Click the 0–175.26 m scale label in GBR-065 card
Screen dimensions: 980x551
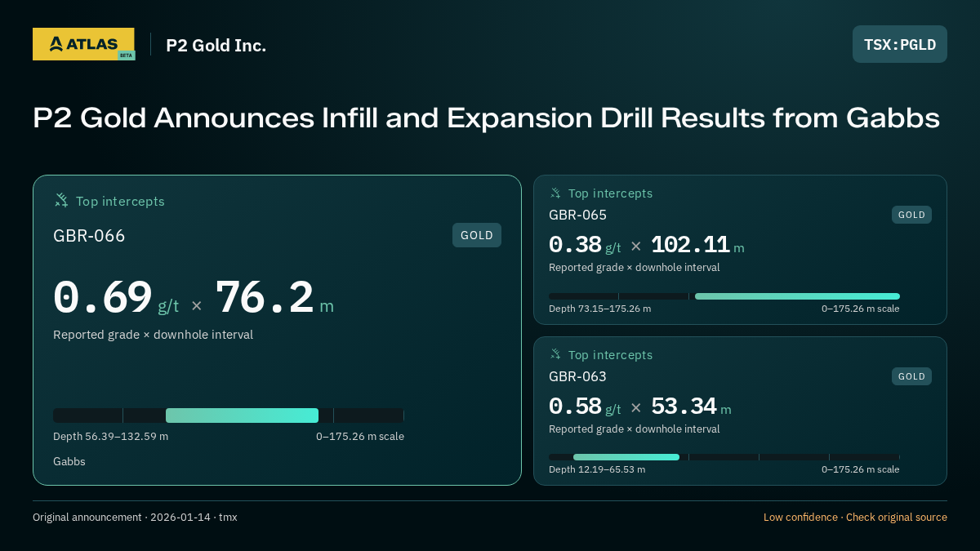(861, 309)
